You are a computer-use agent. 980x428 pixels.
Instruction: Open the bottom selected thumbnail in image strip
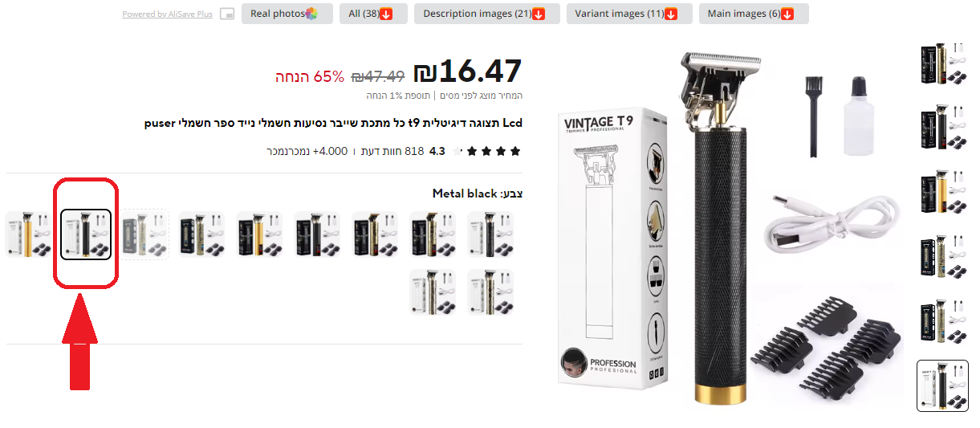tap(943, 386)
